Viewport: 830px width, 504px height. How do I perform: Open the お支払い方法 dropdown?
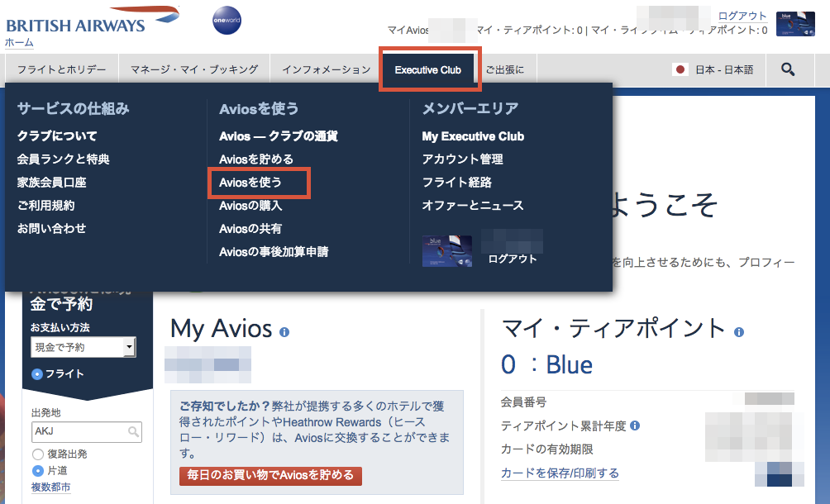pos(83,347)
